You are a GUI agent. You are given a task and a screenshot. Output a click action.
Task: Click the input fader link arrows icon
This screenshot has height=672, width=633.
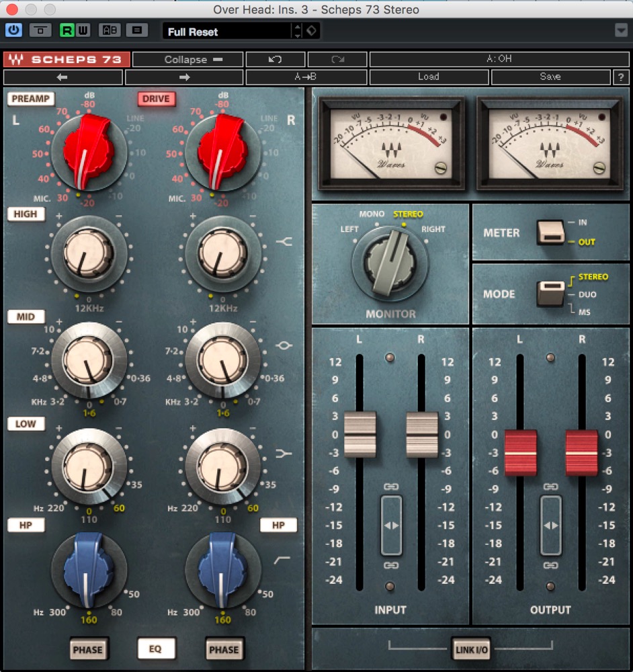pos(391,526)
